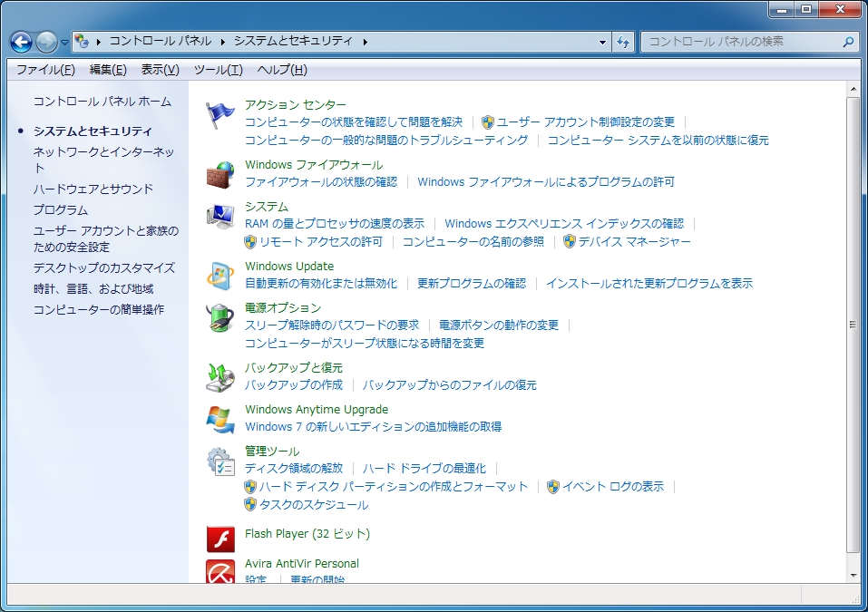Open デスクトップのカスタマイズ category
The image size is (868, 612).
point(104,267)
